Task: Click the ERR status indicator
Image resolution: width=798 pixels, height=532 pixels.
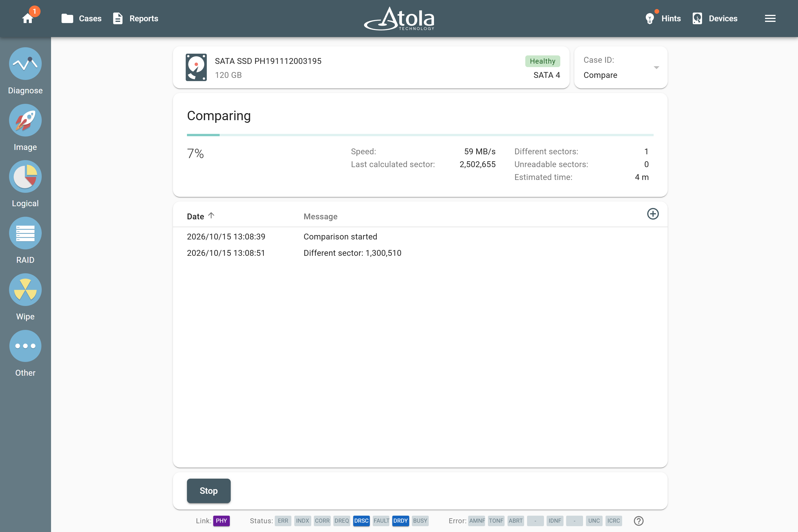Action: click(283, 520)
